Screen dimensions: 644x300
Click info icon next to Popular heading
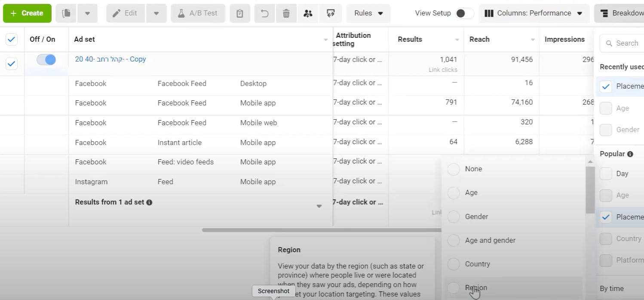[630, 154]
